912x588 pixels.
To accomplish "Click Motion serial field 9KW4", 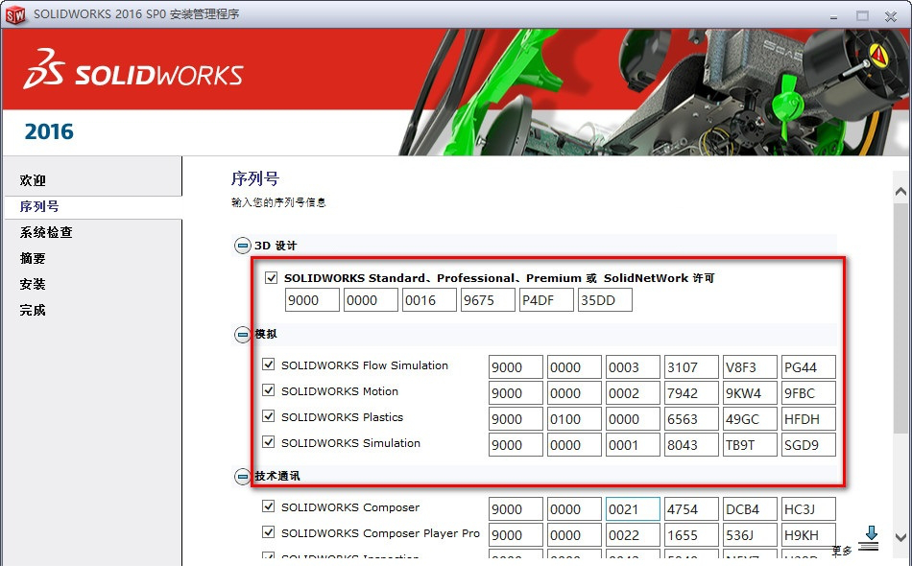I will point(750,392).
